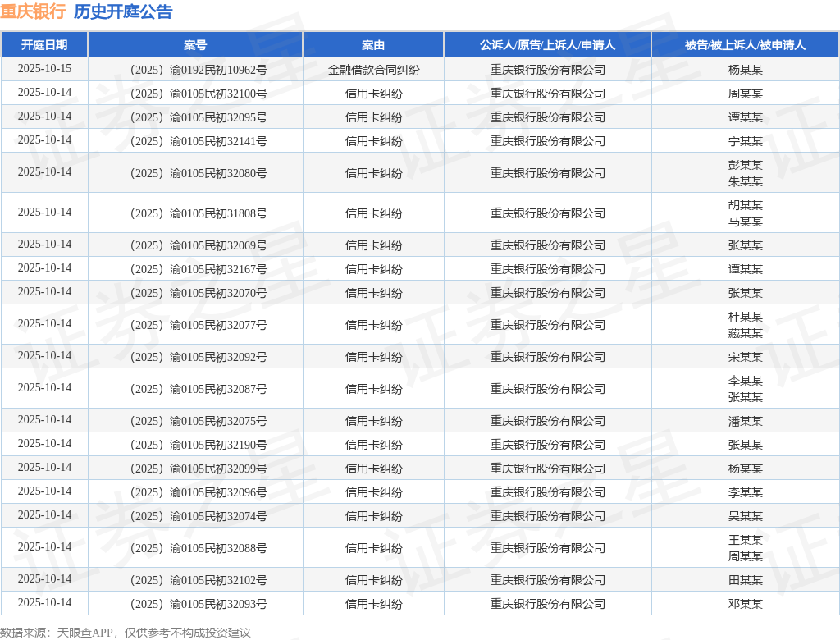Click case number 渝0105民初32088号
The image size is (840, 640).
218,548
